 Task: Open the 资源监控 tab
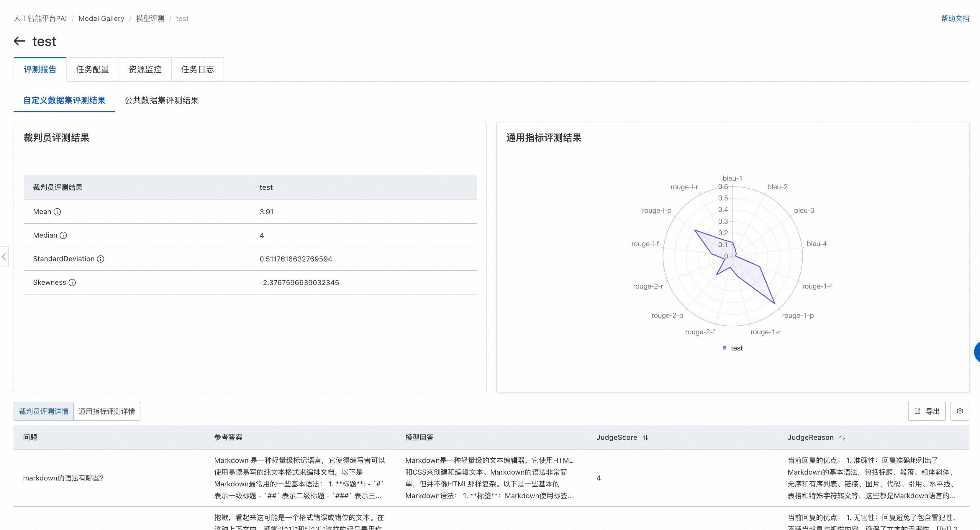click(145, 69)
